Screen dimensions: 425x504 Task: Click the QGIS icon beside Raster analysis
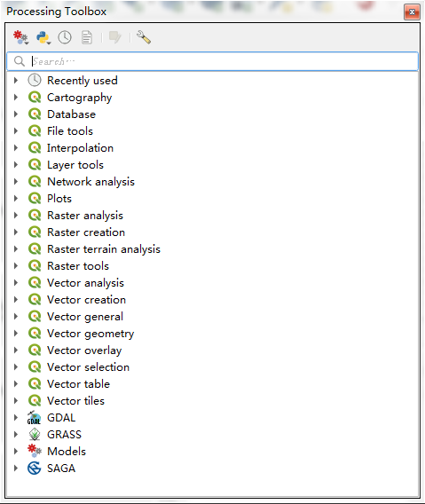pyautogui.click(x=35, y=215)
